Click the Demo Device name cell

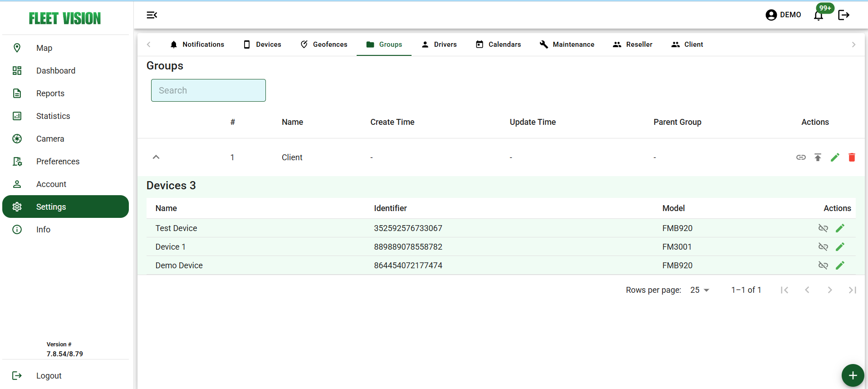(x=179, y=265)
